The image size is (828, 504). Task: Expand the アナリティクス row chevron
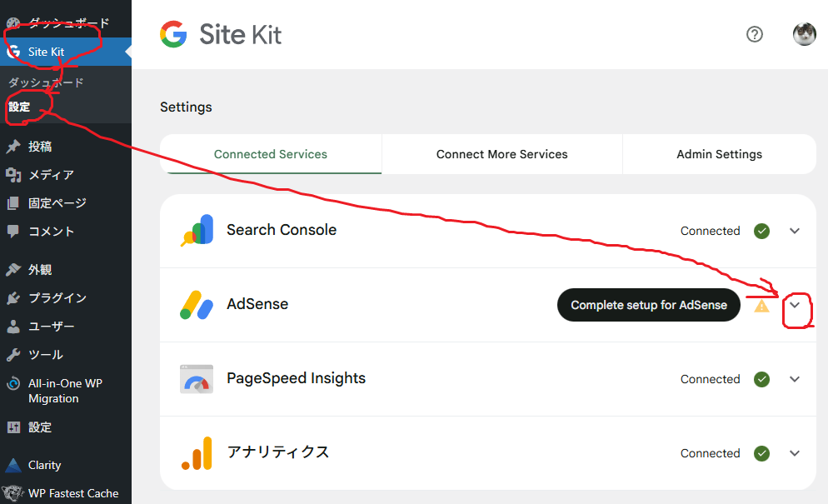795,453
